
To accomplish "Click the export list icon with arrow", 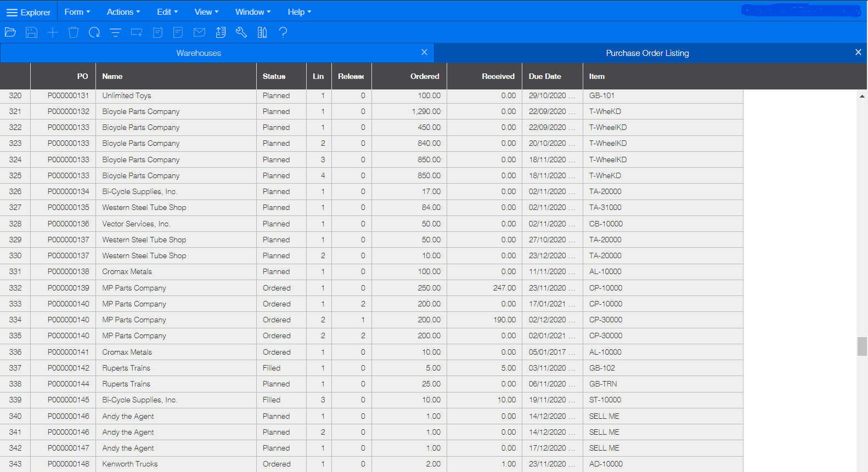I will pos(221,32).
